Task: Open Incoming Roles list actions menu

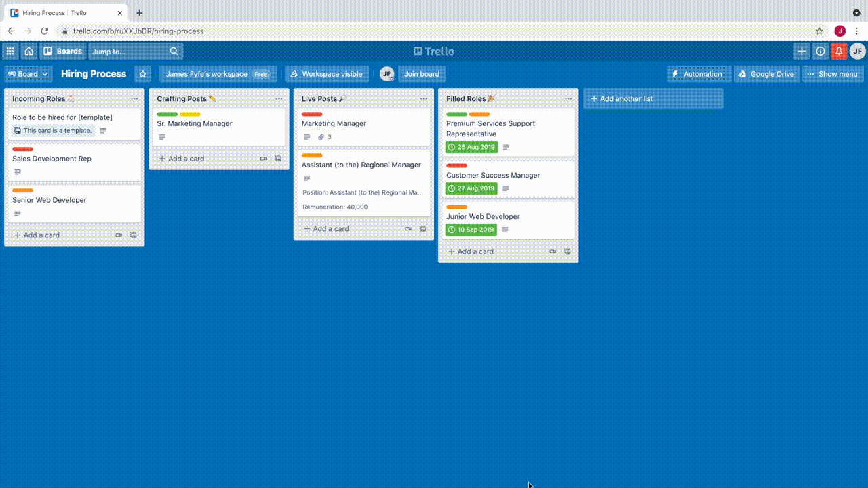Action: [x=134, y=99]
